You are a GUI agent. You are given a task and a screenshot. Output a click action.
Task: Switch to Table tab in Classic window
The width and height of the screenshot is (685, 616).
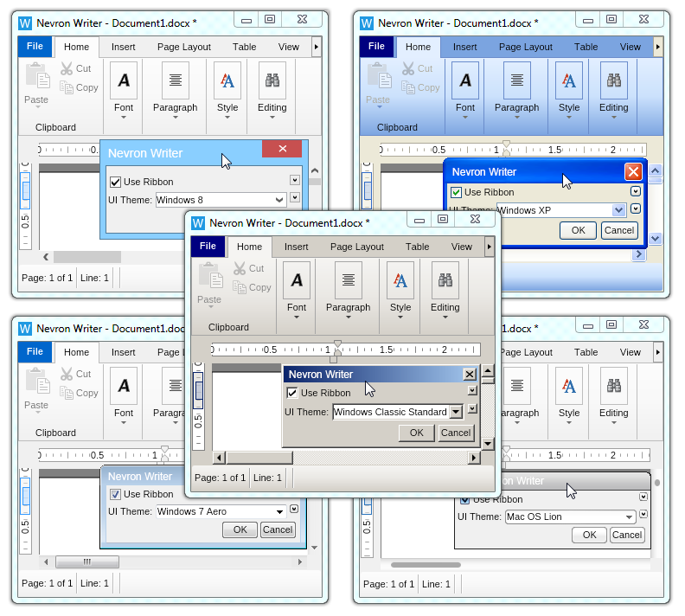(x=417, y=247)
